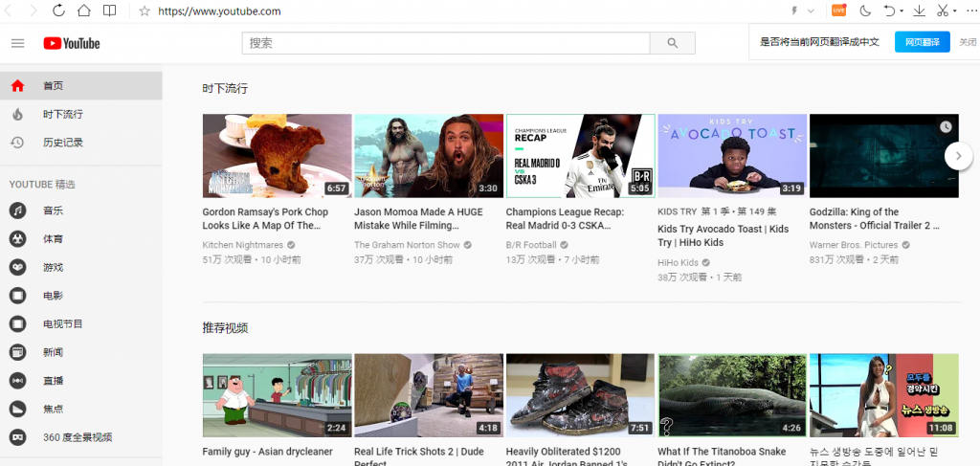Open Kids Try Avocado Toast thumbnail

pyautogui.click(x=732, y=156)
